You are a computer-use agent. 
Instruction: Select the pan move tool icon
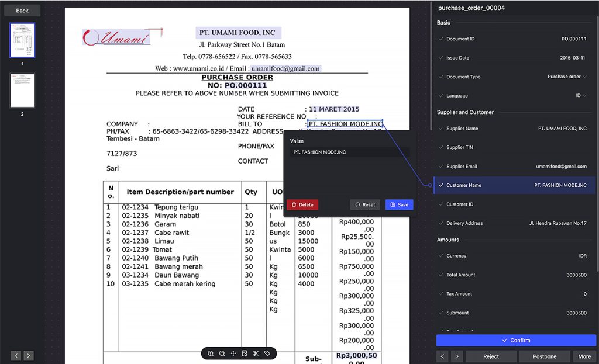233,353
